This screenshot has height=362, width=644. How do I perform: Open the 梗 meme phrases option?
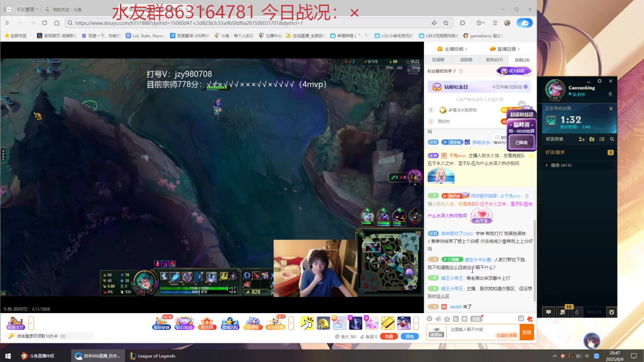tap(465, 319)
